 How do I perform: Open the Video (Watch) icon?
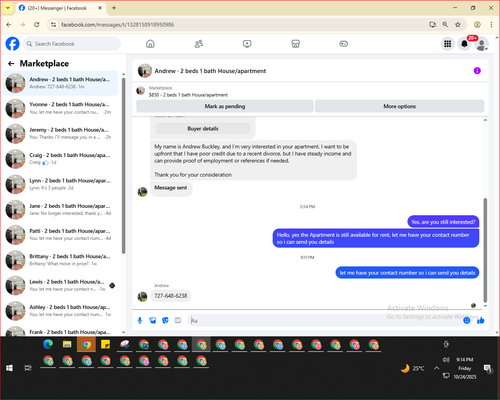[247, 44]
